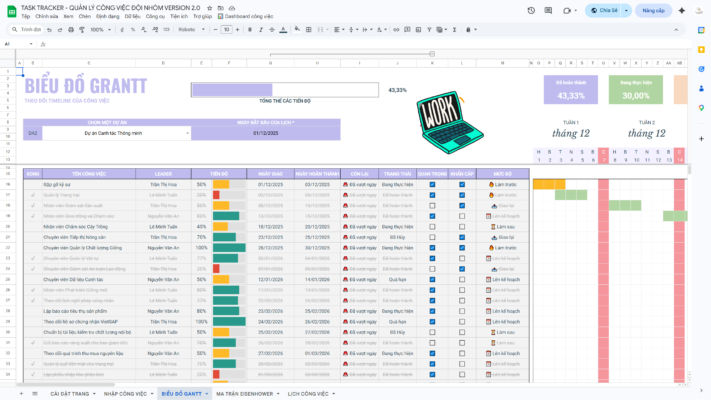This screenshot has width=711, height=400.
Task: Open the Tệp menu
Action: (25, 16)
